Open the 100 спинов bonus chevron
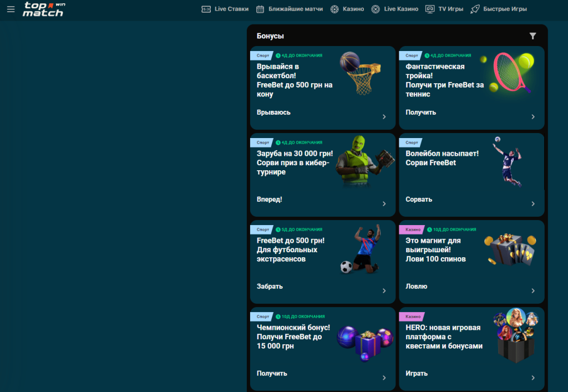Screen dimensions: 568x392 tap(532, 291)
